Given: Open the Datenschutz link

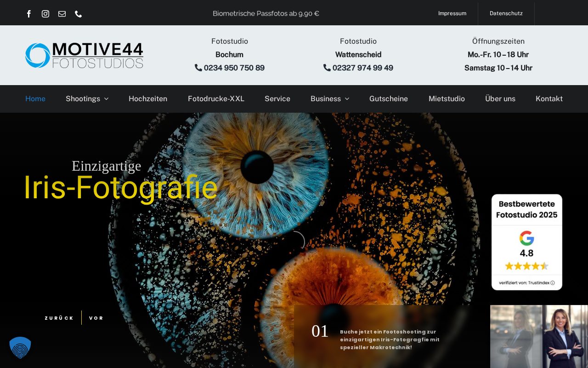Looking at the screenshot, I should click(506, 13).
